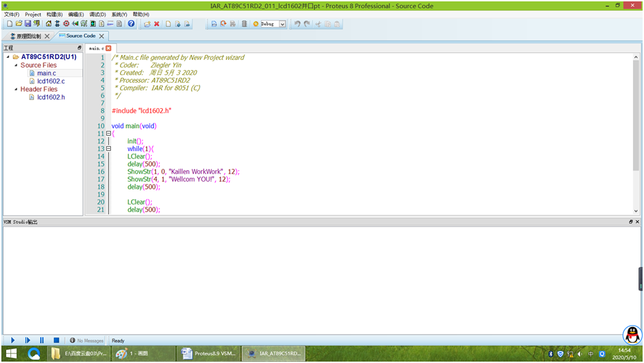Close the main.c editor tab

click(x=108, y=48)
